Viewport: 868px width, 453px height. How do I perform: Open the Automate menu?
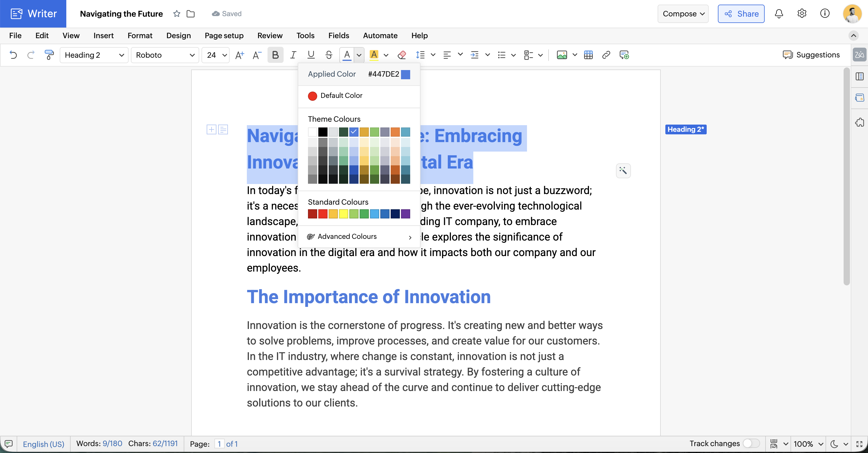click(380, 35)
